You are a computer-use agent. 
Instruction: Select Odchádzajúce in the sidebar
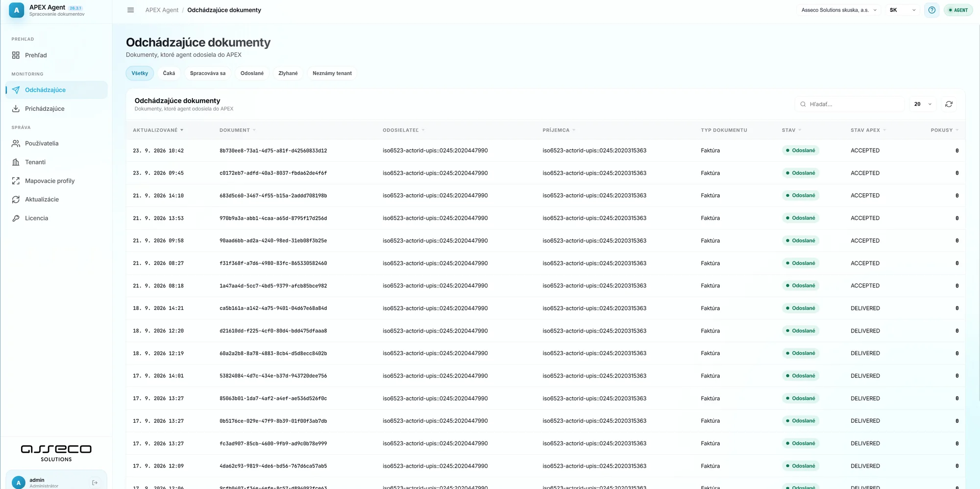(x=56, y=90)
